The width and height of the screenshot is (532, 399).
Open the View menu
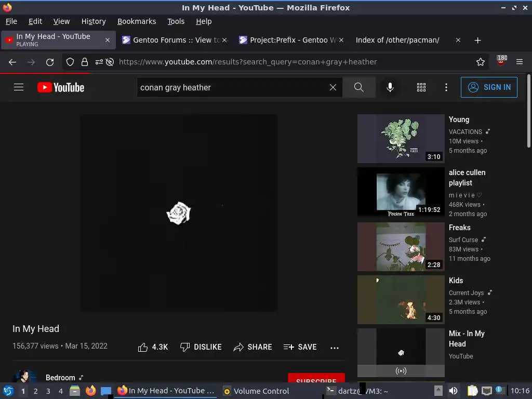(61, 21)
